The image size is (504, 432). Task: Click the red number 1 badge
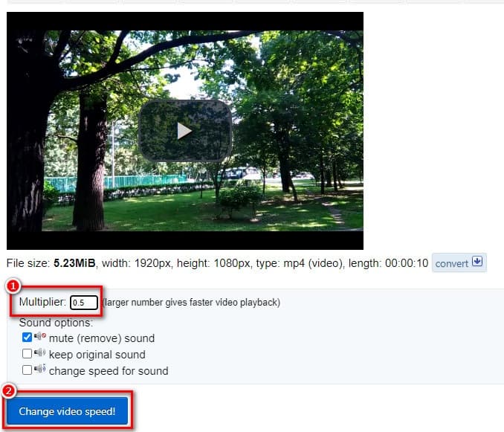13,286
